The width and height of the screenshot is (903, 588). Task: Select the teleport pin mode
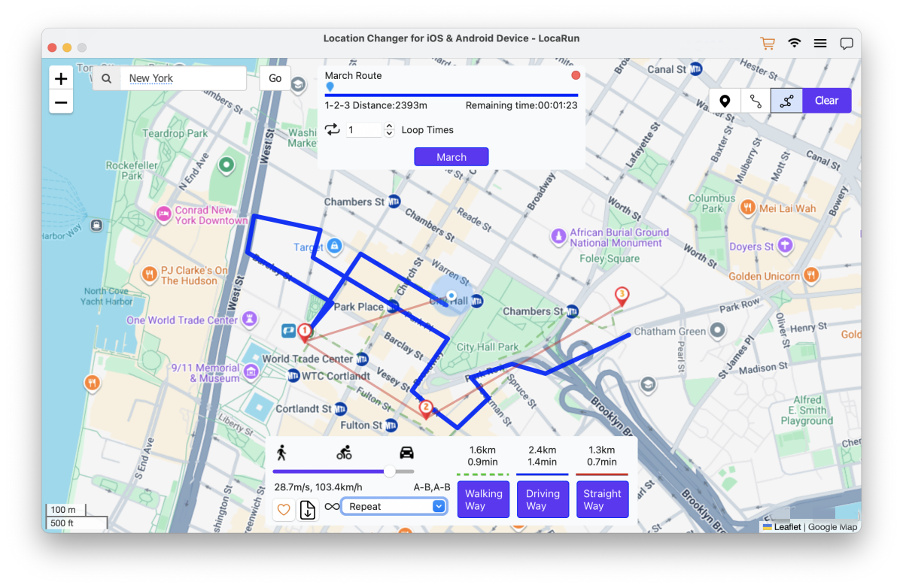click(x=725, y=101)
